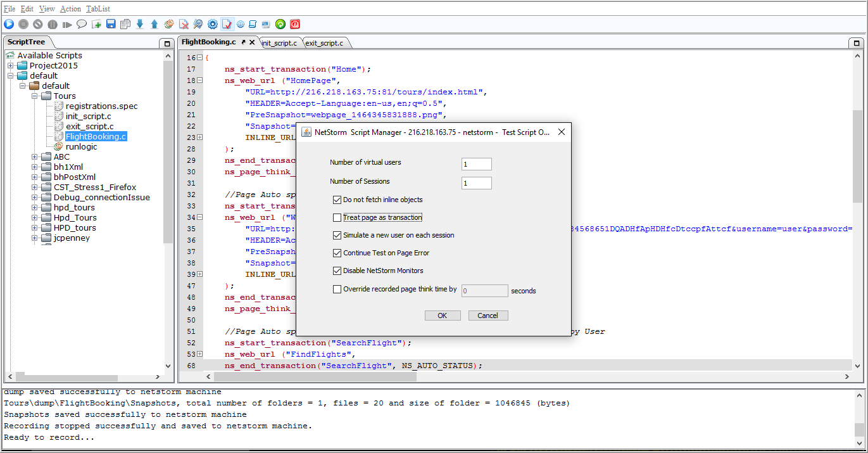The height and width of the screenshot is (453, 868).
Task: Click the blue gear settings icon
Action: [213, 24]
